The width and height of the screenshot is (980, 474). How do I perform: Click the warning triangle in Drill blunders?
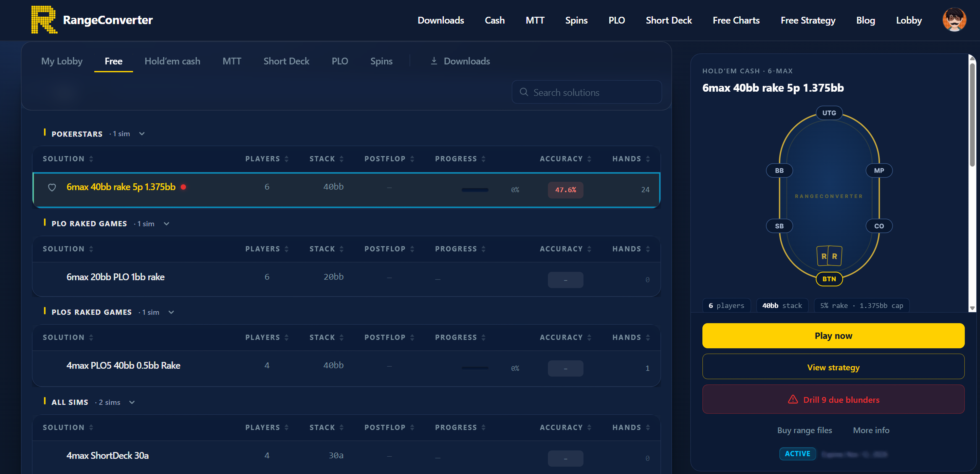793,399
